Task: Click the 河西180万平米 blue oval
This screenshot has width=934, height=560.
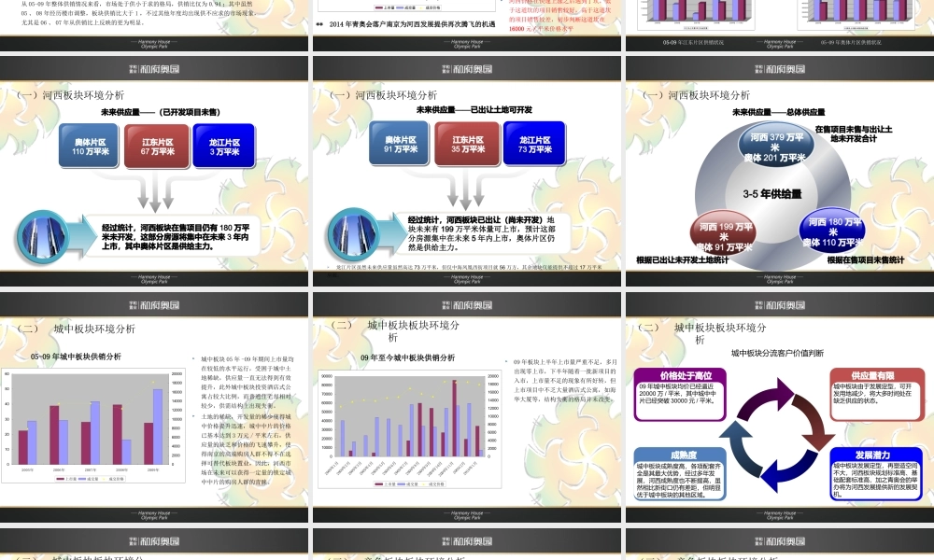Action: click(x=833, y=231)
